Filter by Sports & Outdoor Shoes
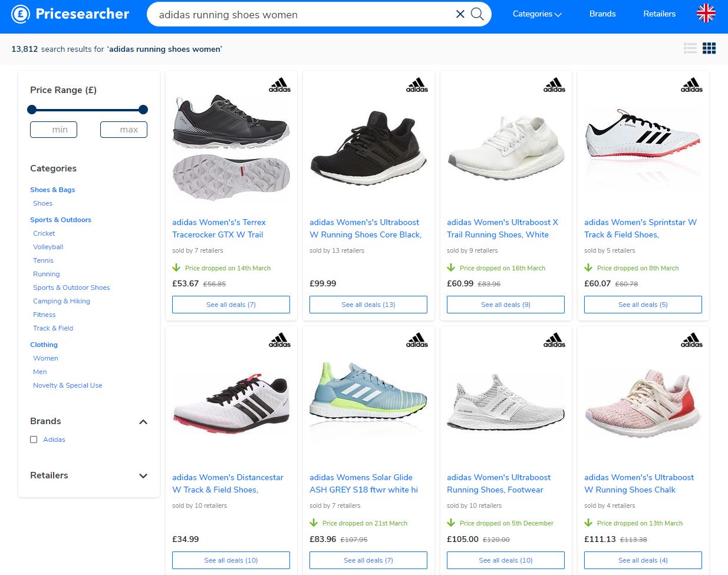 [71, 287]
